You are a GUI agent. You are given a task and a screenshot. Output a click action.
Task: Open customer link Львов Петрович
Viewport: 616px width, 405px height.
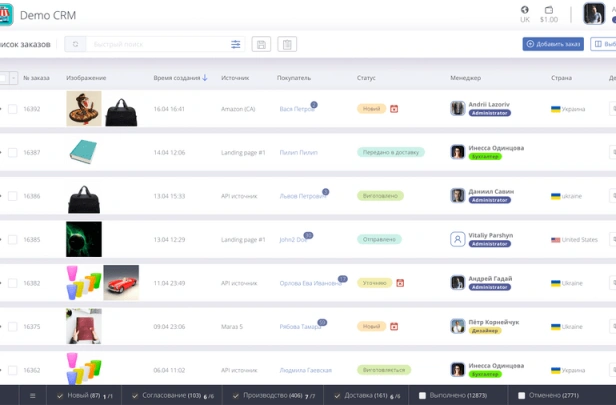300,196
